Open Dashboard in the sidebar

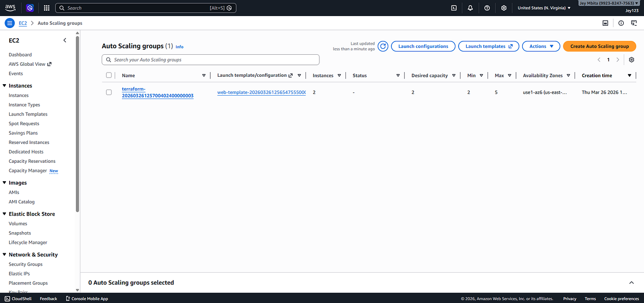[20, 55]
